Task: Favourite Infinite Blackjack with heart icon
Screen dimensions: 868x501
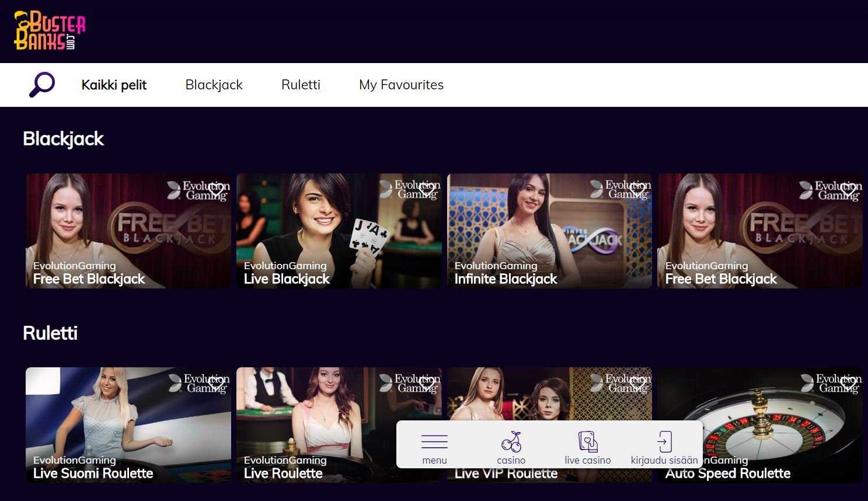Action: click(637, 189)
